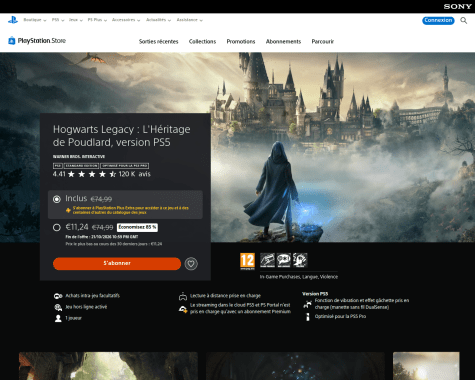
Task: Click the PEGI 12 rating icon
Action: tap(247, 261)
